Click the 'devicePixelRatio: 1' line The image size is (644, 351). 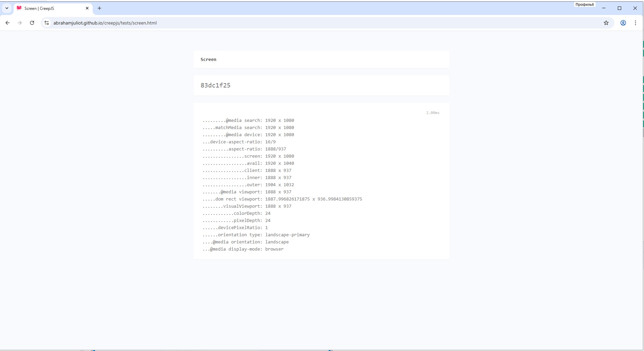click(x=235, y=228)
